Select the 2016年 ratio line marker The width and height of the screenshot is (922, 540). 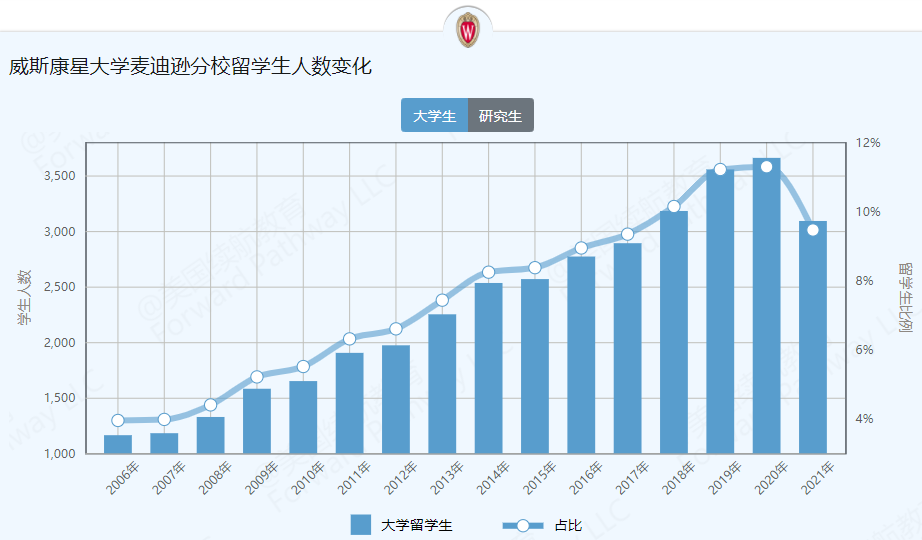point(581,248)
